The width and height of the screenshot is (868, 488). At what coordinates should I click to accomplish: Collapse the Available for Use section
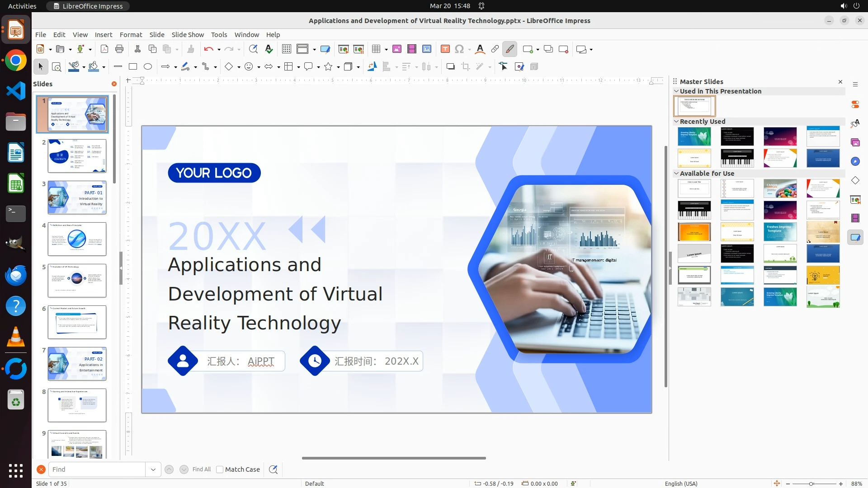[x=676, y=174]
